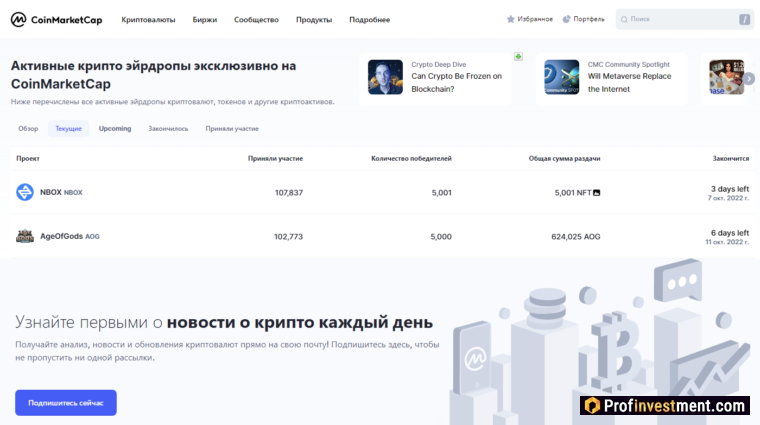Screen dimensions: 760x425
Task: Open Can Crypto Be Frozen on Blockchain article
Action: pyautogui.click(x=457, y=82)
